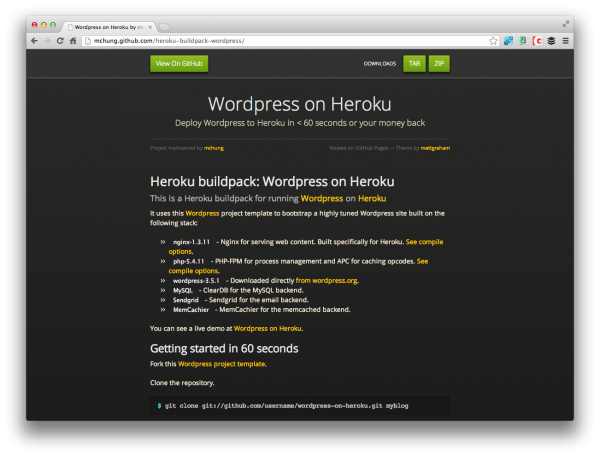
Task: Open the Wordpress project template fork link
Action: (x=222, y=364)
